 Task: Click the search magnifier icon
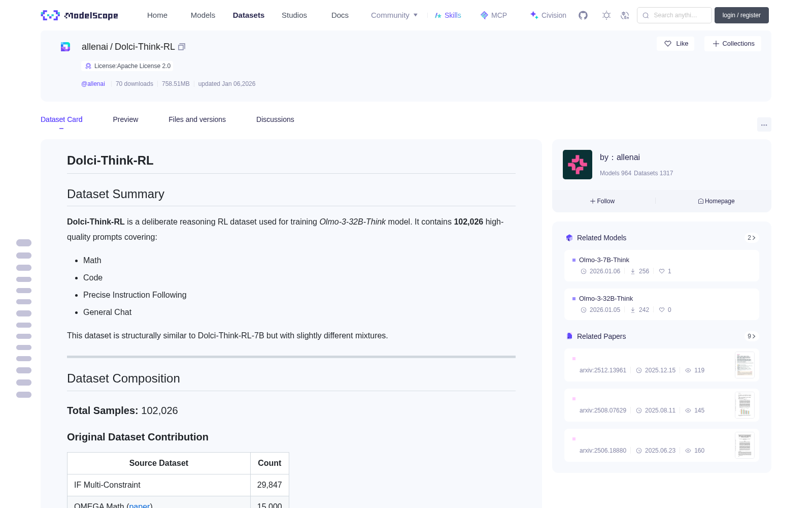coord(646,15)
